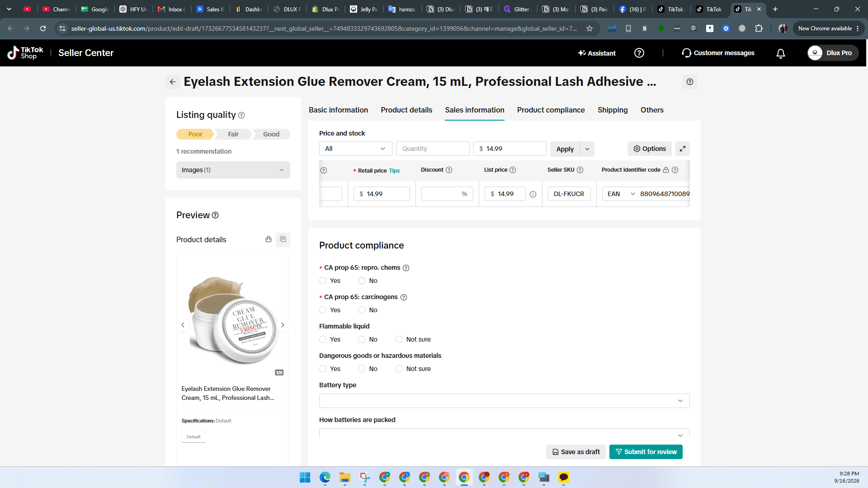Click Discount help icon

(x=449, y=170)
